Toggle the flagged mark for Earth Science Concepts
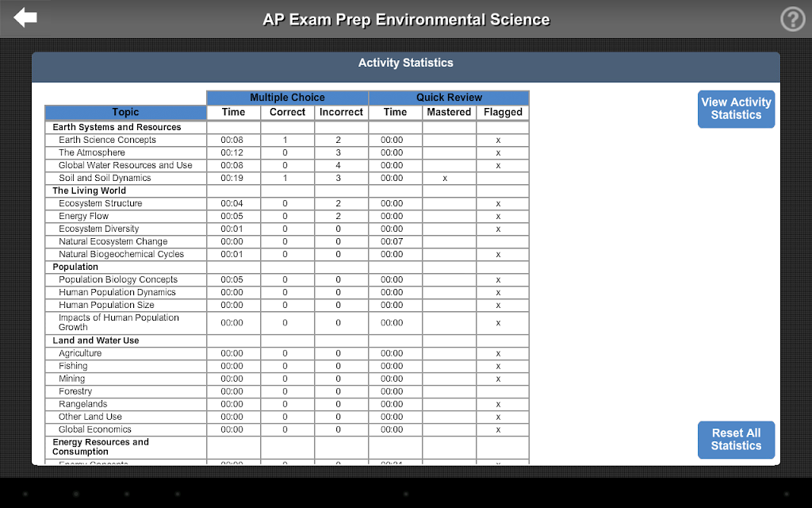 tap(498, 140)
